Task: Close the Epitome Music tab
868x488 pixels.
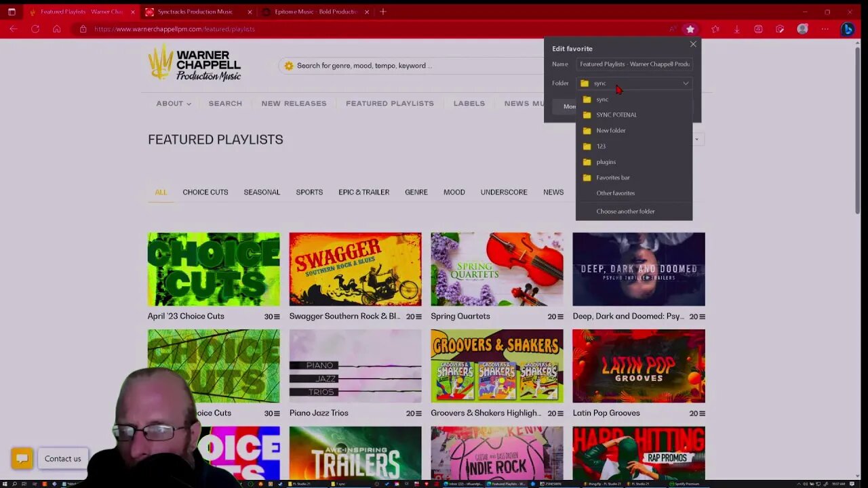Action: (x=367, y=12)
